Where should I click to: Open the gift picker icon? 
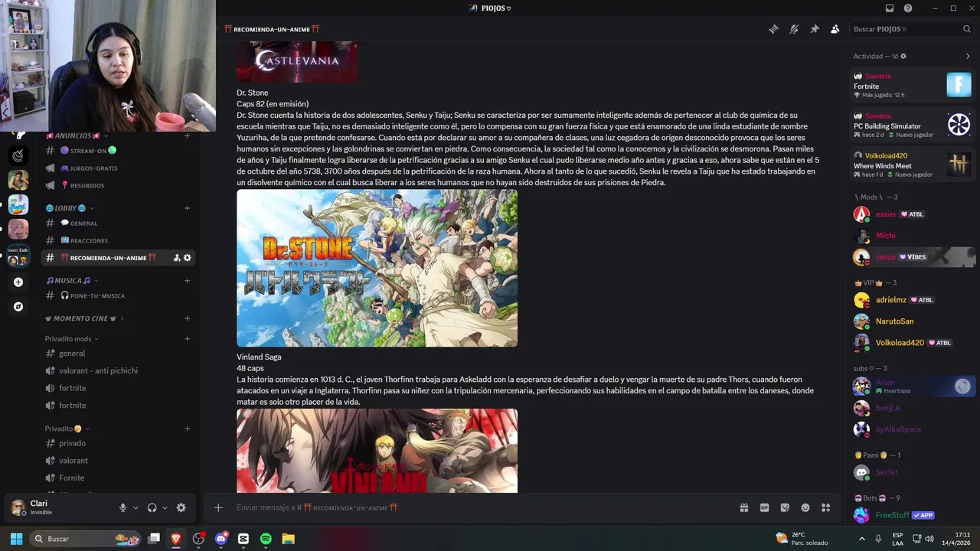click(743, 507)
